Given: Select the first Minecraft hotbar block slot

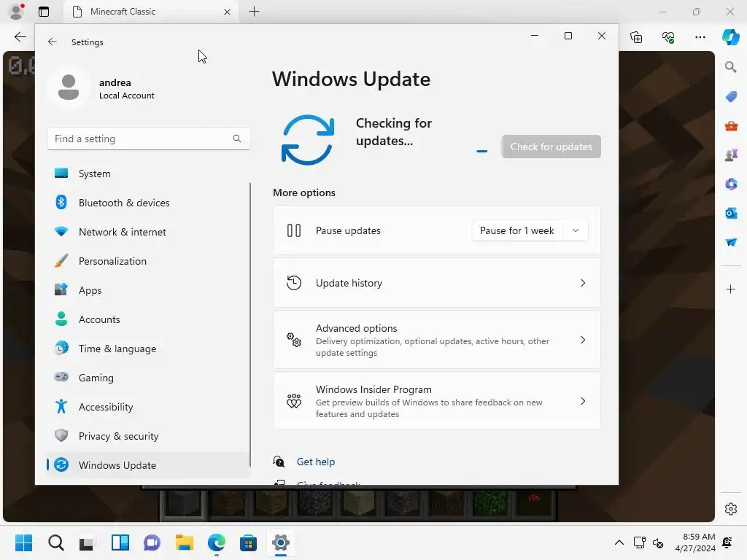Looking at the screenshot, I should [183, 504].
